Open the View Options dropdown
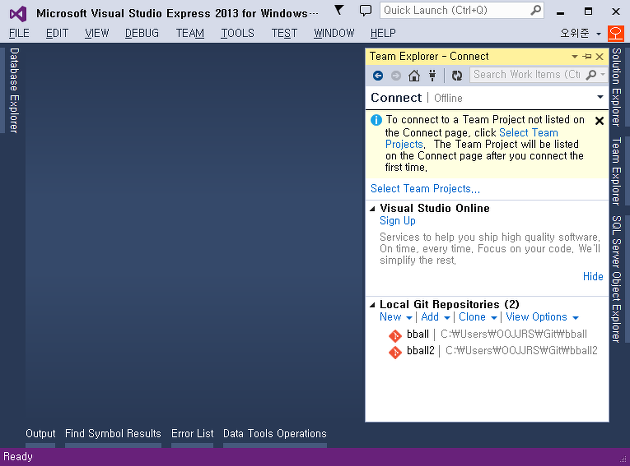Viewport: 630px width, 466px height. point(542,317)
